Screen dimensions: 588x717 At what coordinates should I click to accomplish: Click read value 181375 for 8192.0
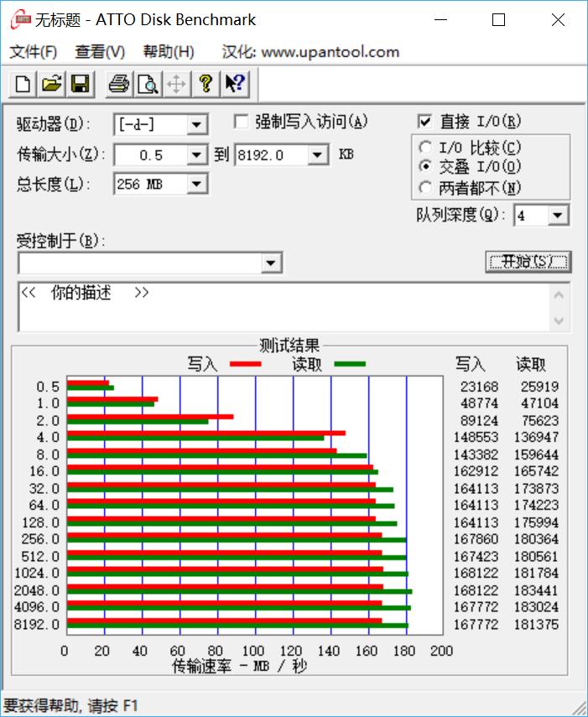(536, 624)
